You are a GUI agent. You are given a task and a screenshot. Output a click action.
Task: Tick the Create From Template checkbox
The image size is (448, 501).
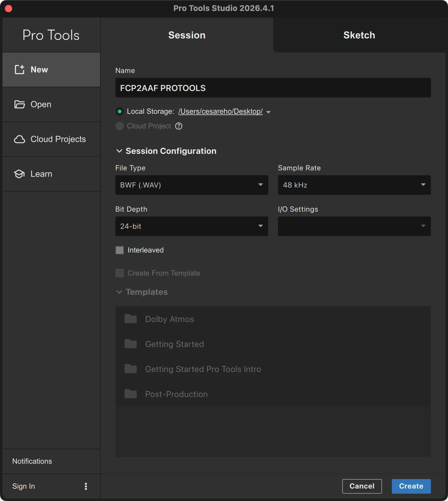(120, 273)
